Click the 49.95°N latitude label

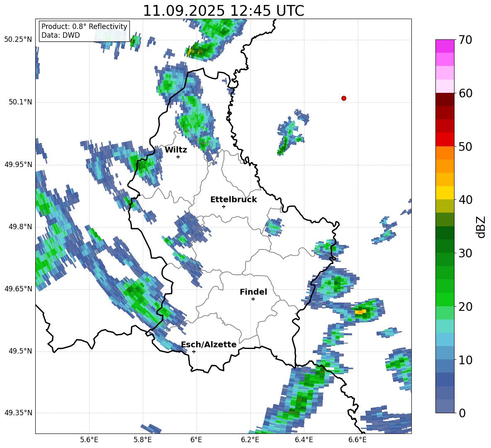click(18, 164)
